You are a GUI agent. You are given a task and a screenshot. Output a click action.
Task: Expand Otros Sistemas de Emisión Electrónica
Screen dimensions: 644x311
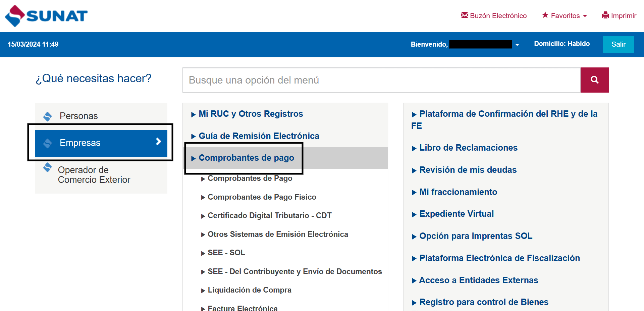pyautogui.click(x=275, y=235)
